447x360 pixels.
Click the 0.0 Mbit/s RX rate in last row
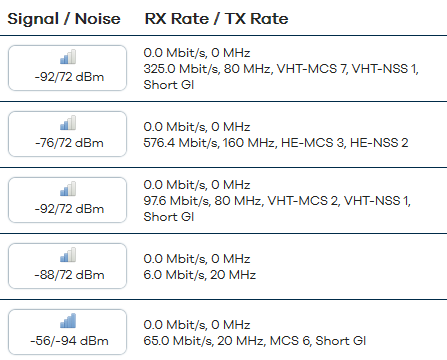[197, 325]
